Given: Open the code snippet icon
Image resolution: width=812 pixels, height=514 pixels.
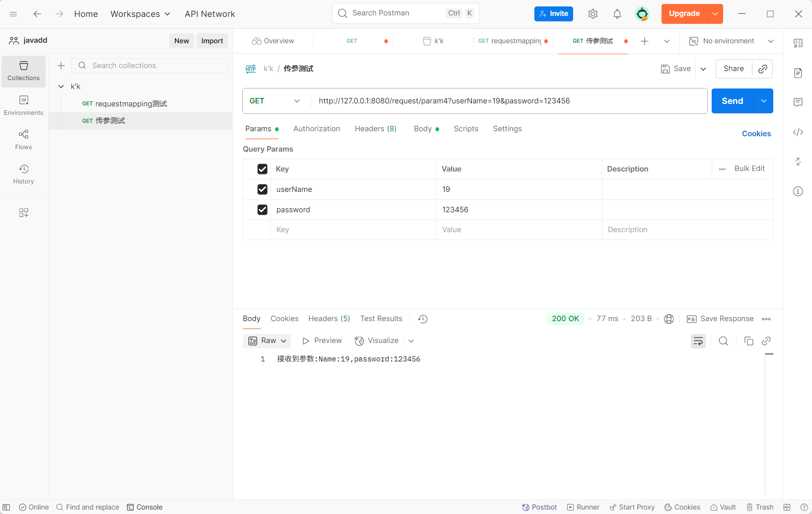Looking at the screenshot, I should click(x=798, y=132).
